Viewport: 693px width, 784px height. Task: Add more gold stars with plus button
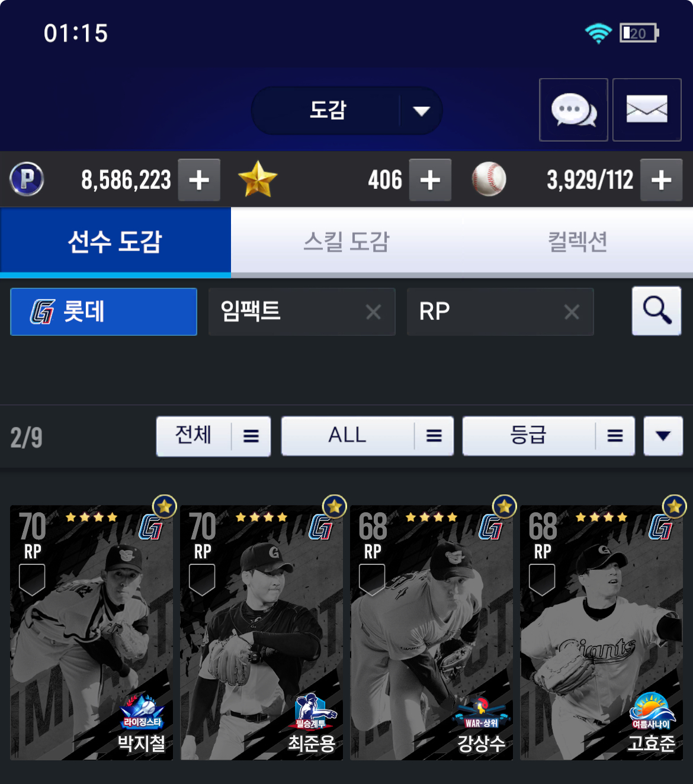(430, 180)
